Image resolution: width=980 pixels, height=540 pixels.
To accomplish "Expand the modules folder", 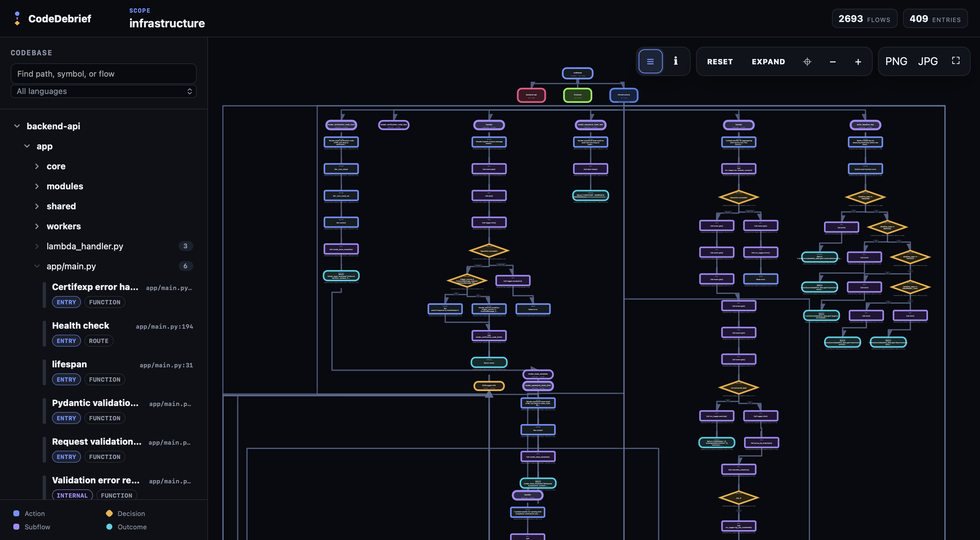I will tap(65, 186).
